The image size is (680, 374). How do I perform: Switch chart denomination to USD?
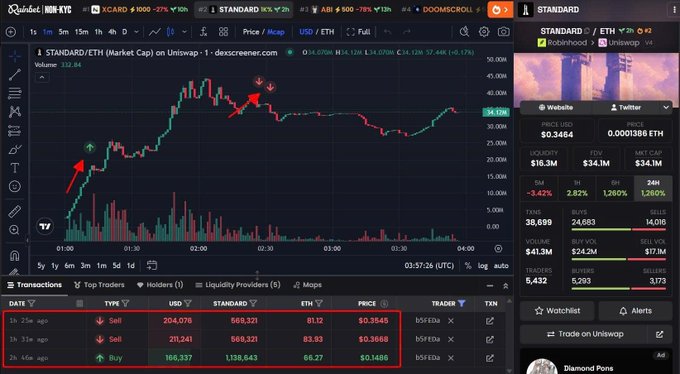(306, 32)
